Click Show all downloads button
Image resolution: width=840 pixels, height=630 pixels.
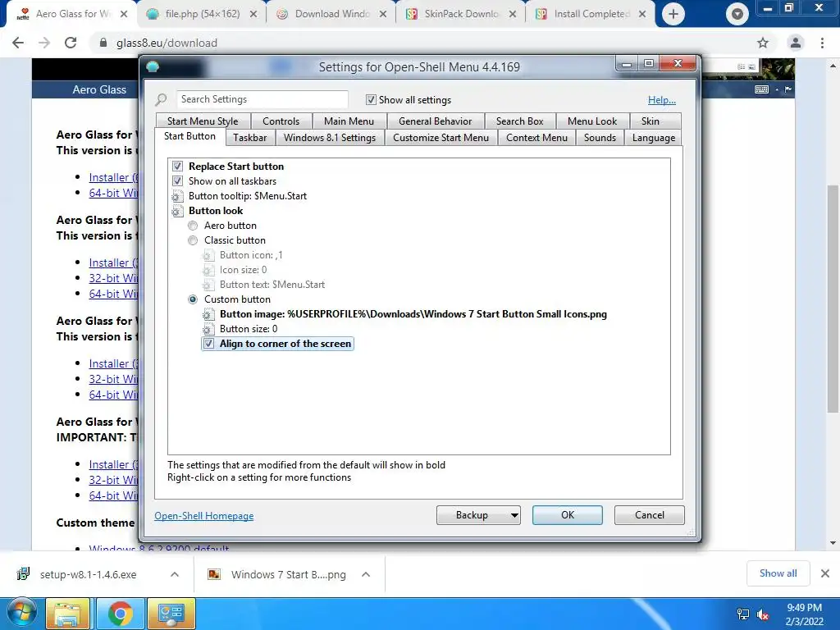tap(778, 573)
